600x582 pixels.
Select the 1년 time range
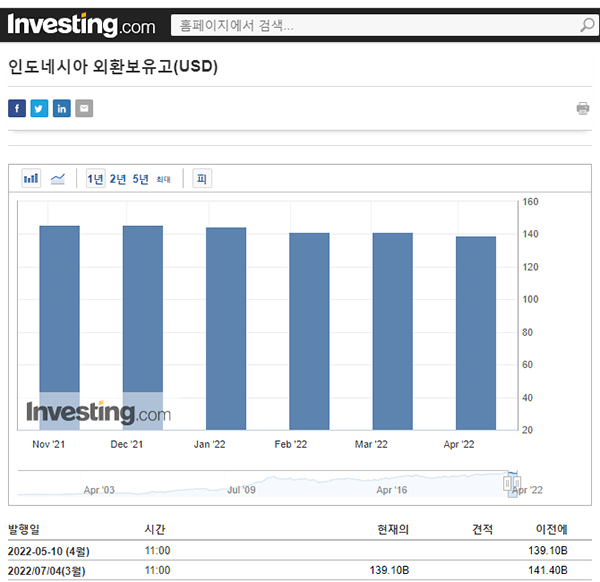(x=95, y=179)
